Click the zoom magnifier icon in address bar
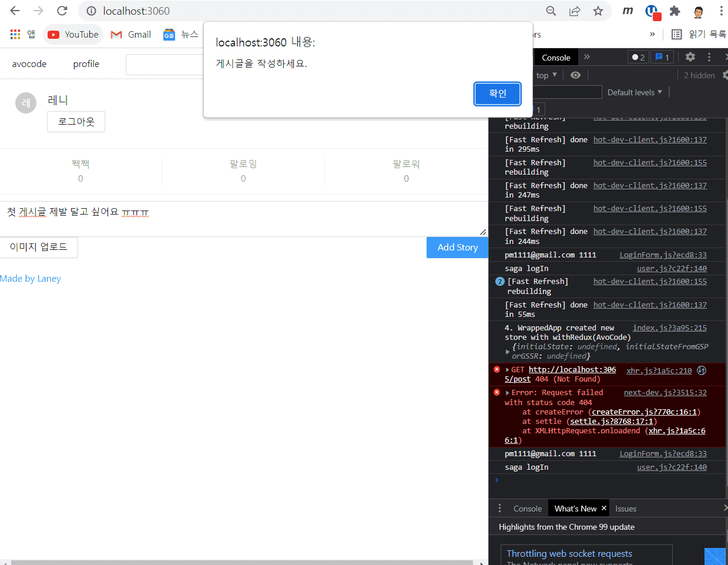The image size is (728, 565). pos(551,11)
